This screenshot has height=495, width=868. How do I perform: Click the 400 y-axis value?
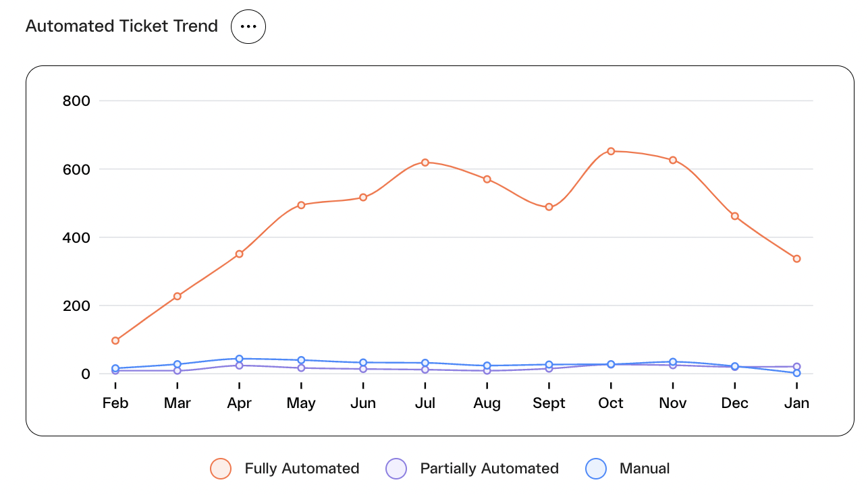[x=76, y=237]
